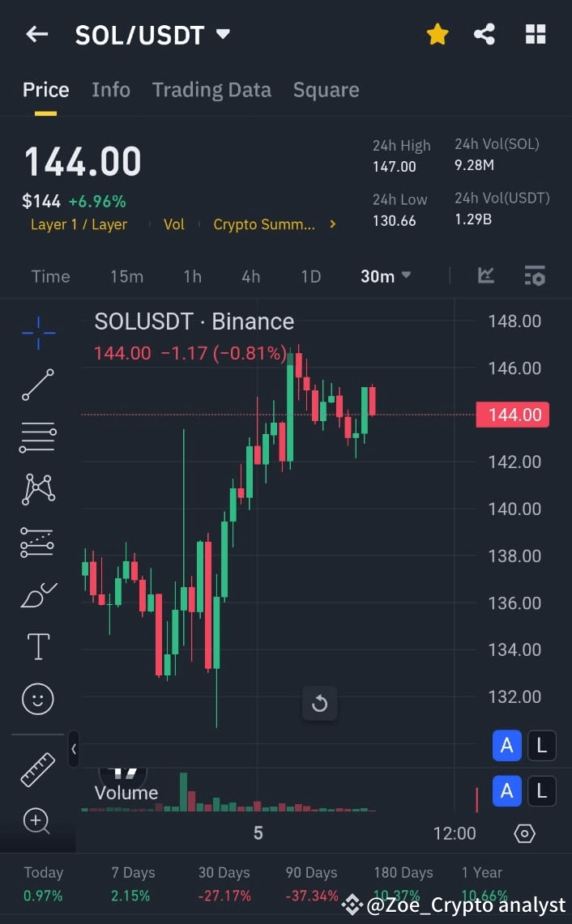Viewport: 572px width, 924px height.
Task: Select the ruler measurement tool
Action: coord(37,769)
